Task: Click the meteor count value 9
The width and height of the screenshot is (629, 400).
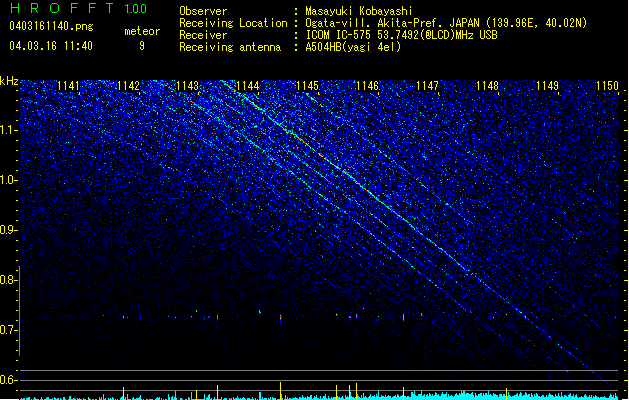Action: click(x=142, y=46)
